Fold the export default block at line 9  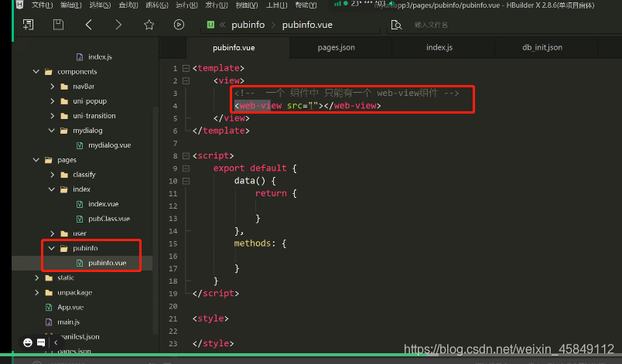186,168
